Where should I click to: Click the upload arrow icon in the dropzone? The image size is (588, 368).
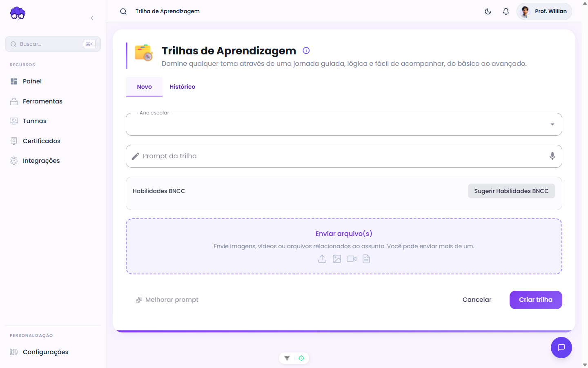click(322, 259)
